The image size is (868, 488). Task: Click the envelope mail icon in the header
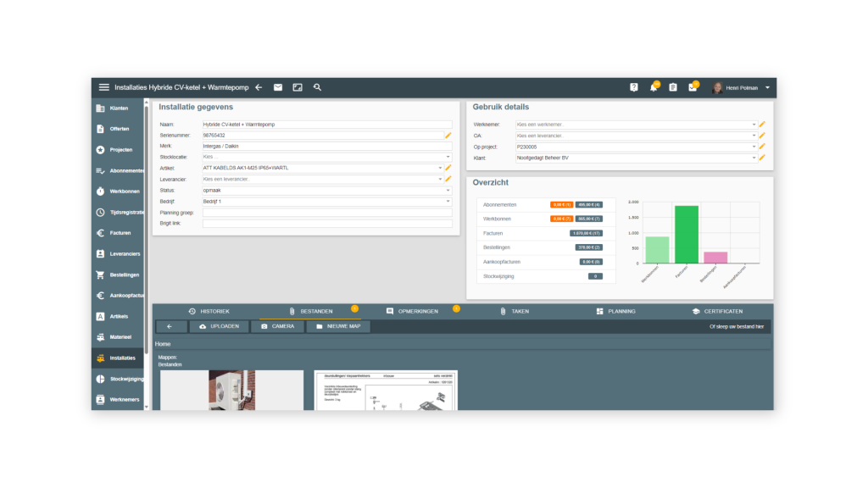(278, 87)
